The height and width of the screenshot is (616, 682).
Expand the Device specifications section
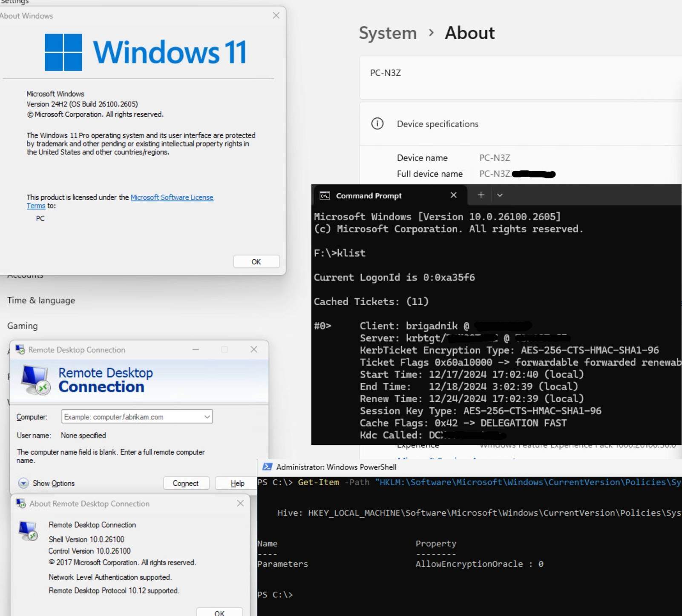tap(521, 124)
